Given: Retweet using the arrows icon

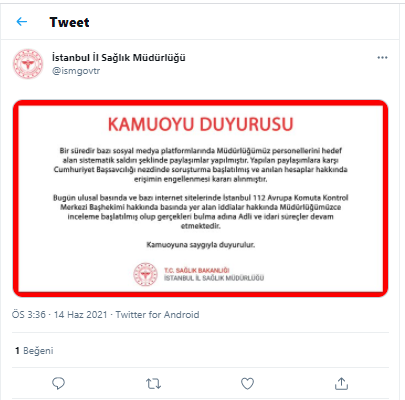Looking at the screenshot, I should (153, 384).
